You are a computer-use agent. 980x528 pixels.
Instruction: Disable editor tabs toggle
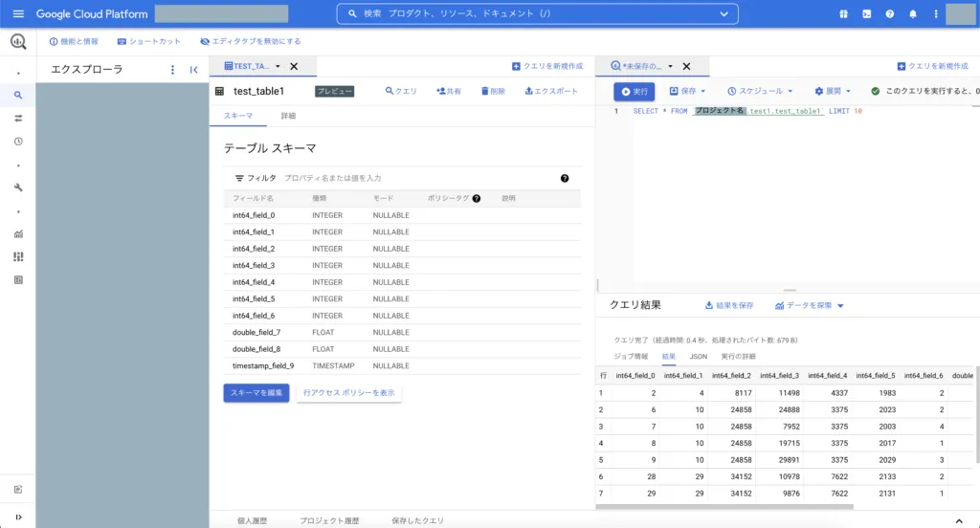point(250,42)
